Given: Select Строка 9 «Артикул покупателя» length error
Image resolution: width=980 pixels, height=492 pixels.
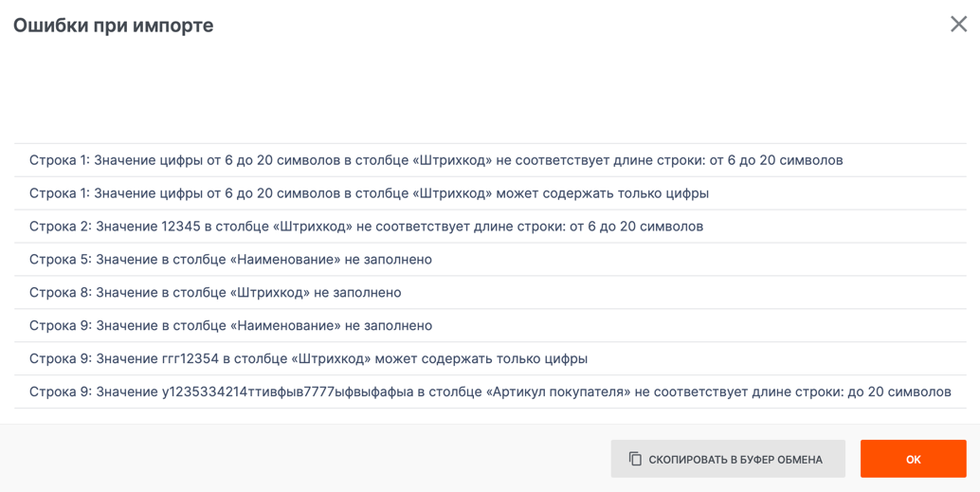Looking at the screenshot, I should coord(490,392).
